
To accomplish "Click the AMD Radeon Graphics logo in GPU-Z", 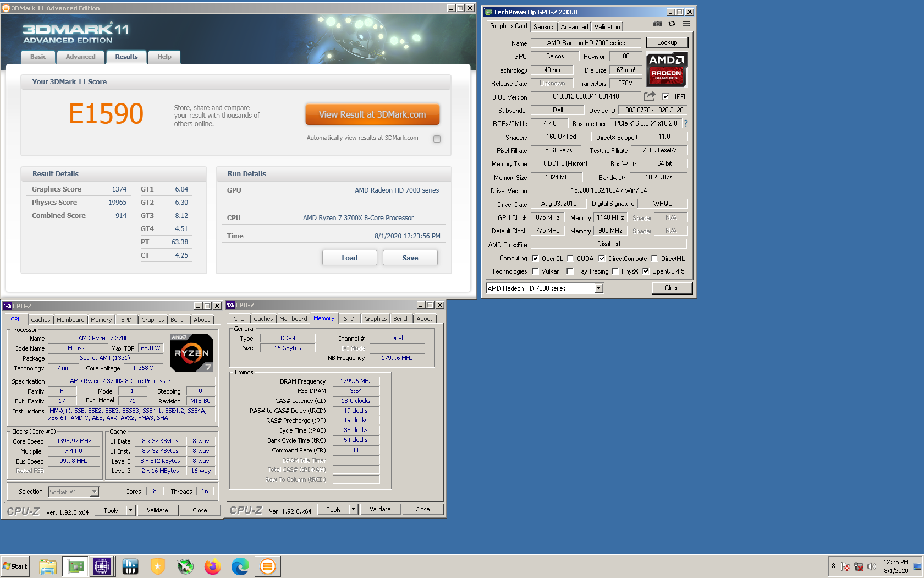I will 667,70.
